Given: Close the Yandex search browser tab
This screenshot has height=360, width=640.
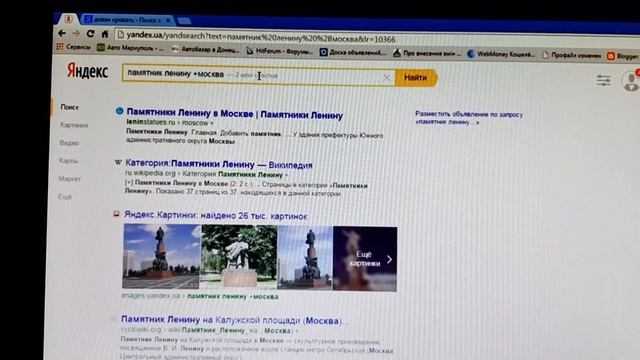Looking at the screenshot, I should [x=168, y=20].
